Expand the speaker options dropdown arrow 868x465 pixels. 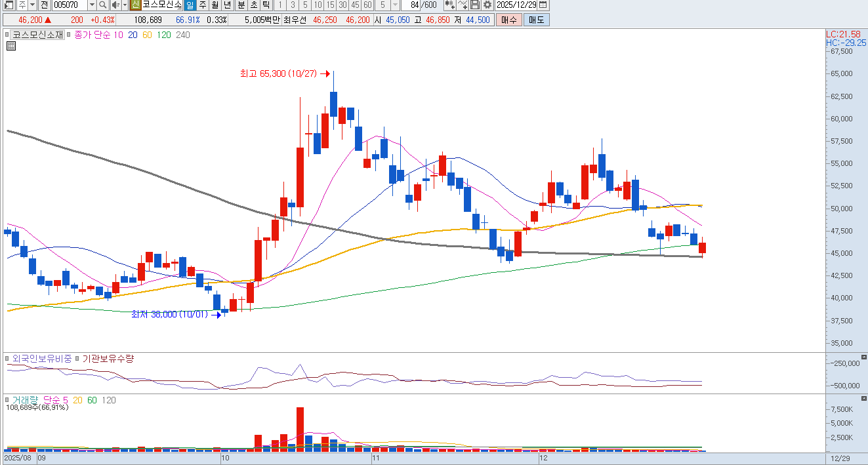(124, 5)
